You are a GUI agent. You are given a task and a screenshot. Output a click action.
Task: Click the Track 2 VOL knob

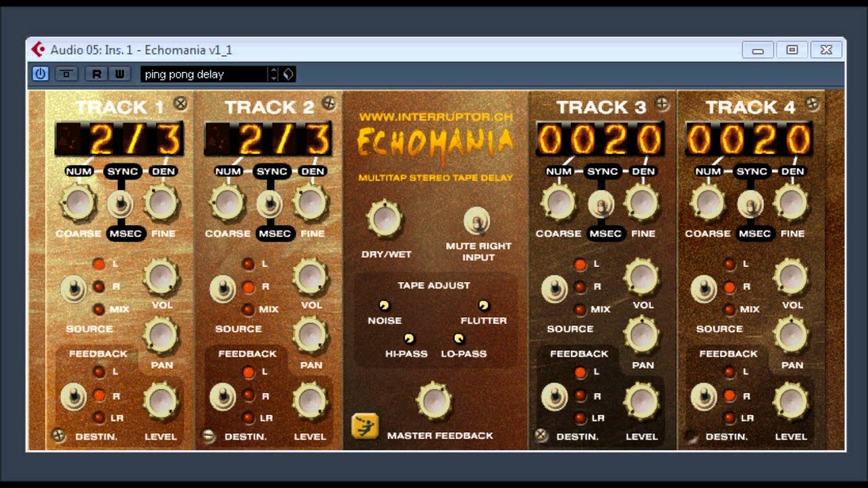pyautogui.click(x=311, y=277)
